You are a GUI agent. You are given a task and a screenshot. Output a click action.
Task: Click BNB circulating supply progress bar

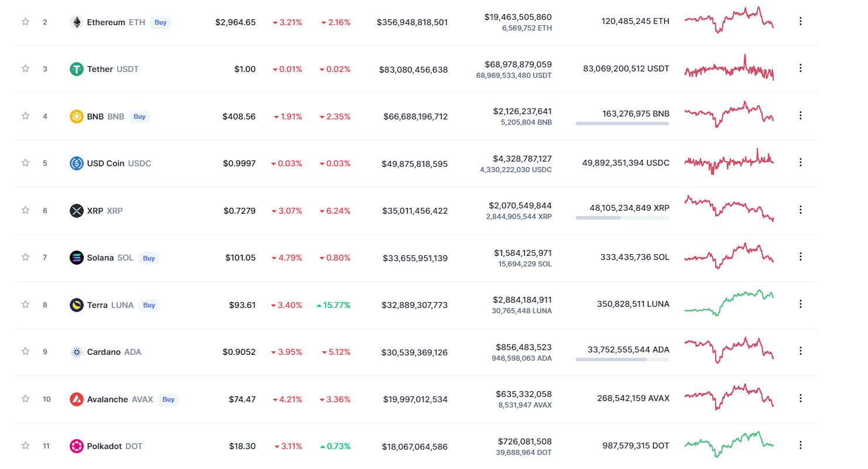point(622,124)
